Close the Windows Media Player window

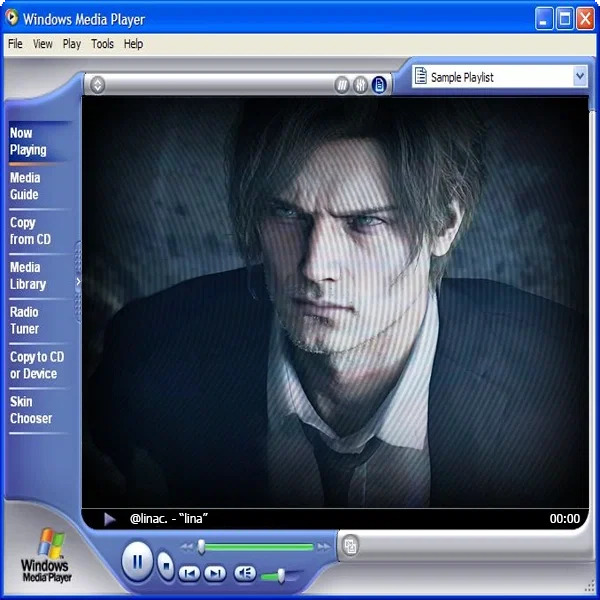point(585,18)
